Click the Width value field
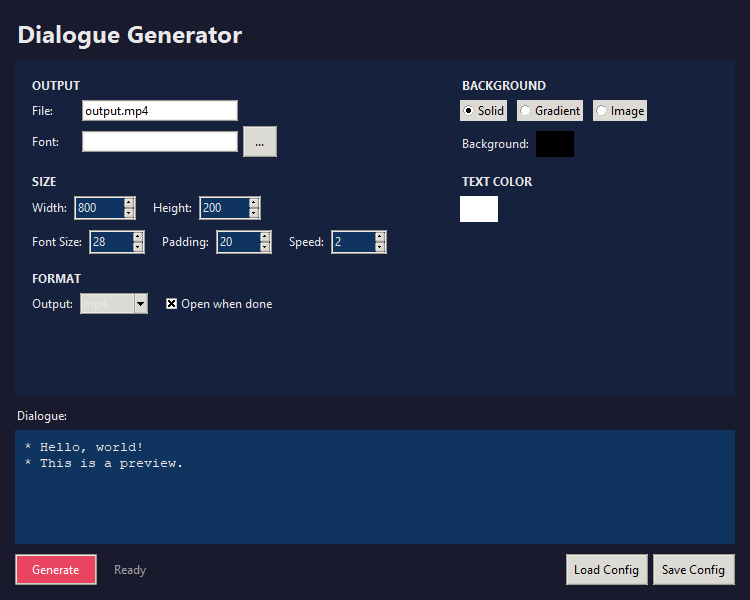Image resolution: width=750 pixels, height=600 pixels. coord(99,208)
